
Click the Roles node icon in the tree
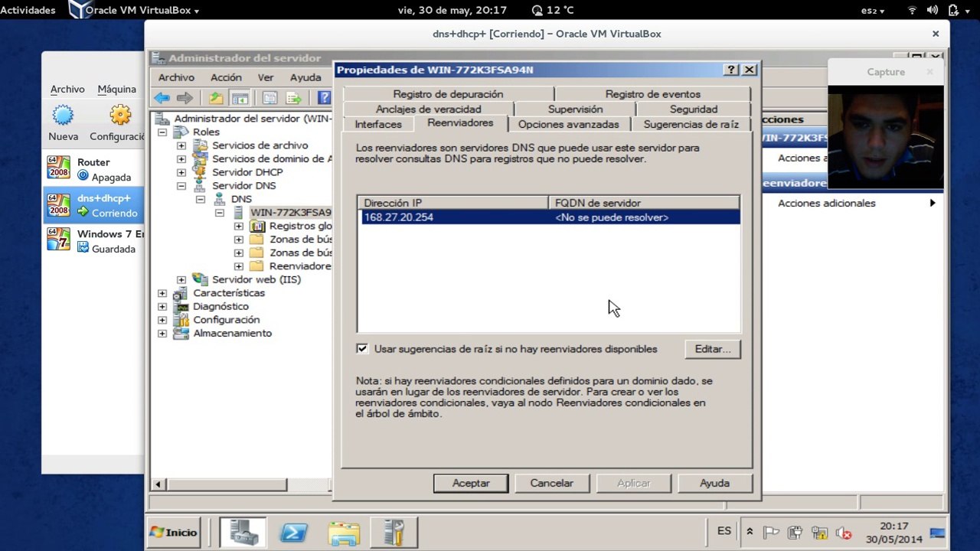(x=181, y=132)
